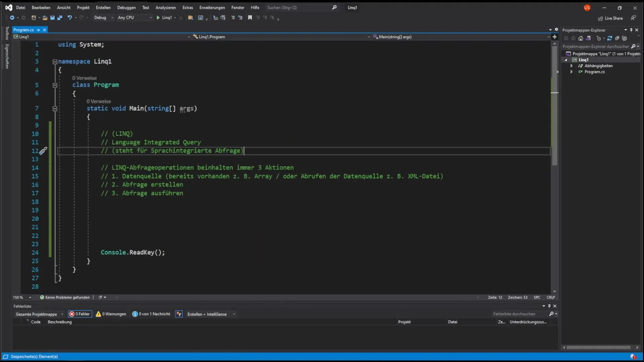
Task: Open the Hilfe menu
Action: point(255,7)
